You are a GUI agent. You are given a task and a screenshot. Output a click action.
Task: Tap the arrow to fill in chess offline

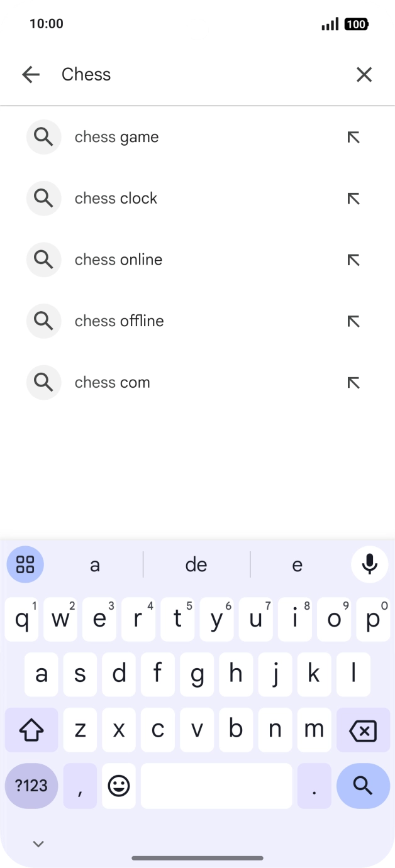click(353, 321)
